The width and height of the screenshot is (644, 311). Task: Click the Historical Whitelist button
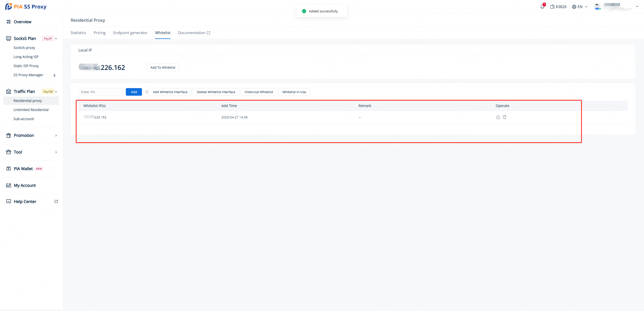(259, 92)
